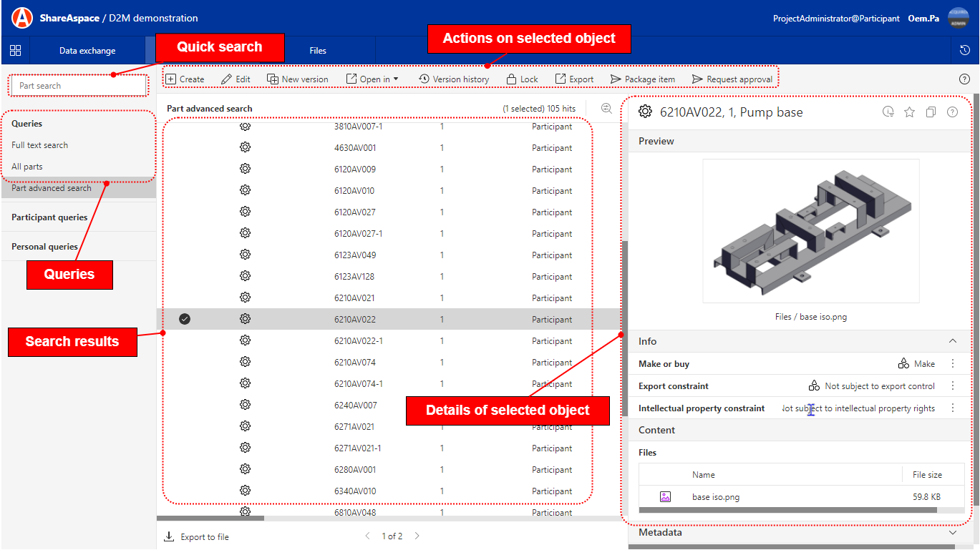Screen dimensions: 980x550
Task: Send the part via Package item
Action: point(642,79)
